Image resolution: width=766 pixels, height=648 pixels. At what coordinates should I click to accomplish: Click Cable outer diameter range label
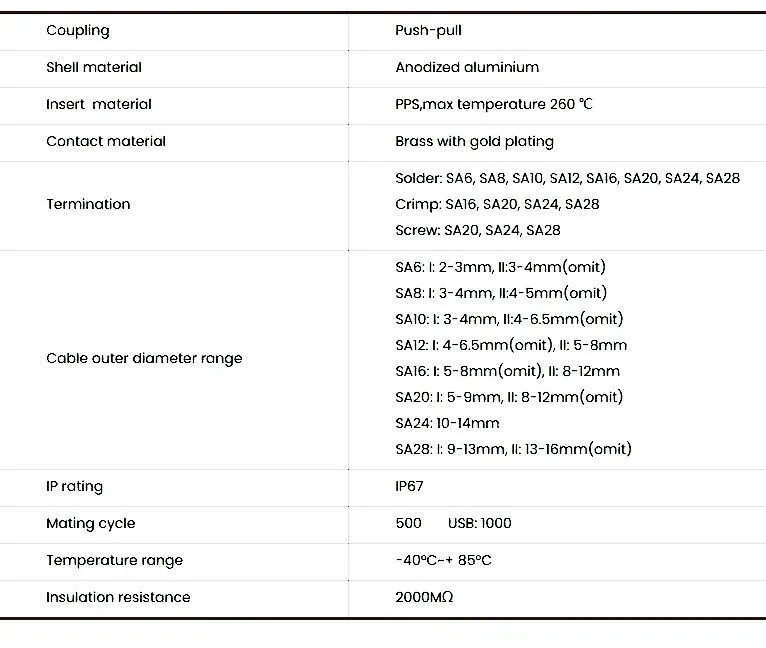pos(144,358)
